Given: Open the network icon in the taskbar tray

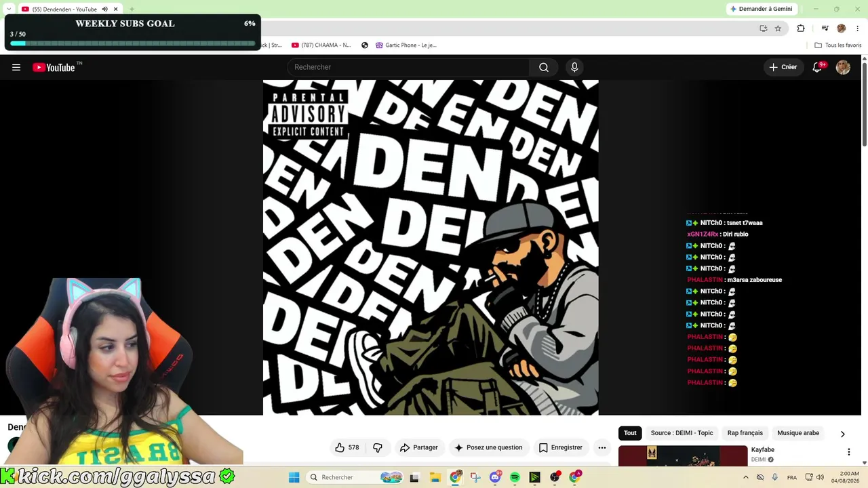Looking at the screenshot, I should [808, 477].
